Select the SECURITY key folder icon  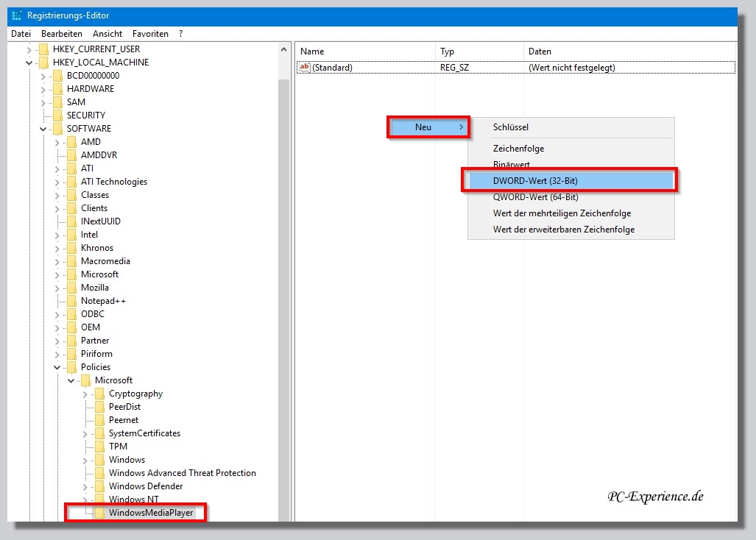(57, 116)
